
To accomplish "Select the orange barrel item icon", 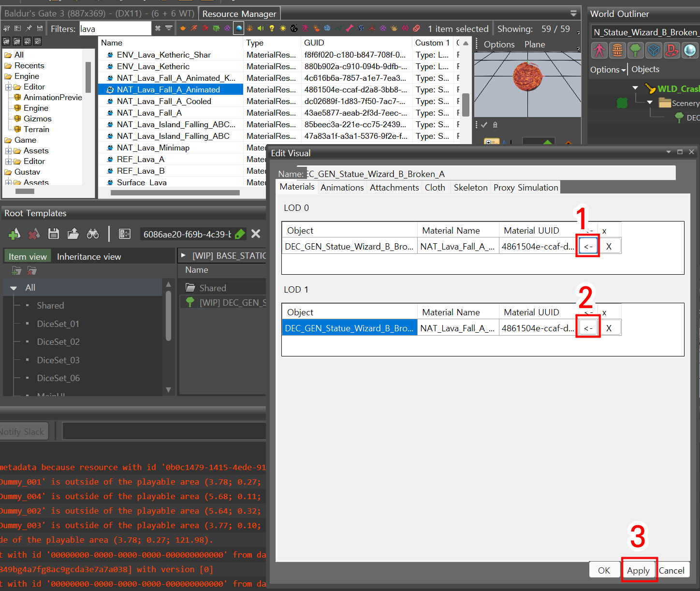I will 617,50.
